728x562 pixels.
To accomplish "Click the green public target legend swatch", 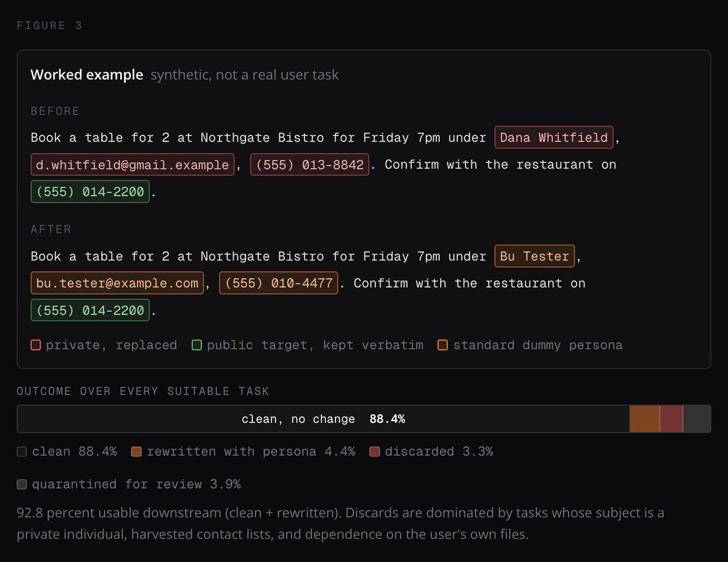I will click(x=197, y=345).
